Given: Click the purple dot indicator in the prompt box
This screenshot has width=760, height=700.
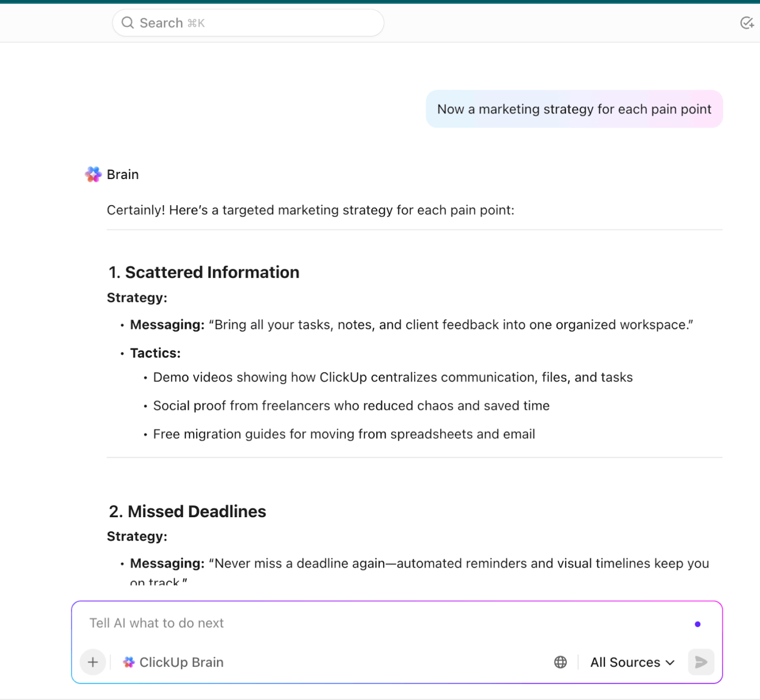Looking at the screenshot, I should [698, 624].
